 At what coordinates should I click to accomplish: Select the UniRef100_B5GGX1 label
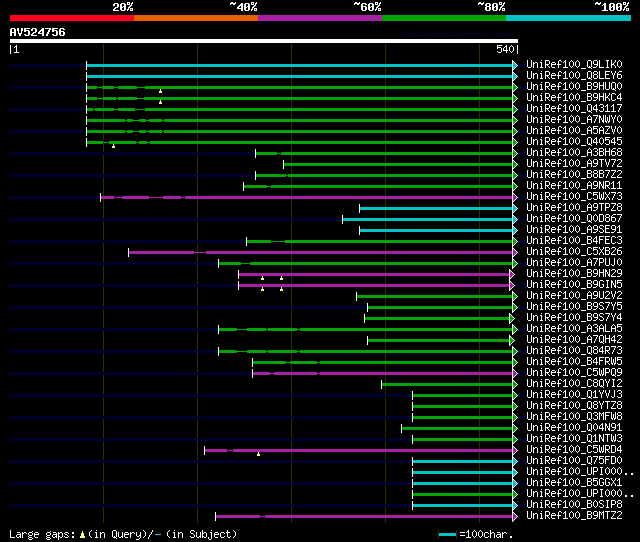[574, 483]
